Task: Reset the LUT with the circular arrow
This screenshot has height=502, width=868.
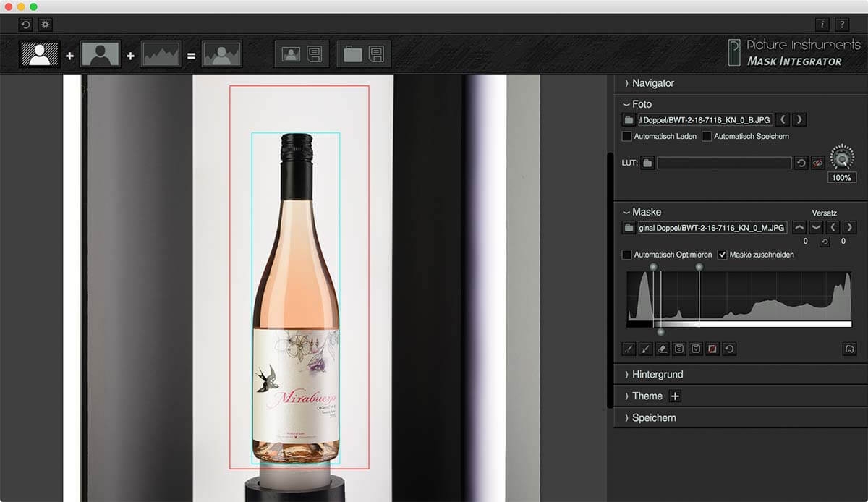Action: (801, 163)
